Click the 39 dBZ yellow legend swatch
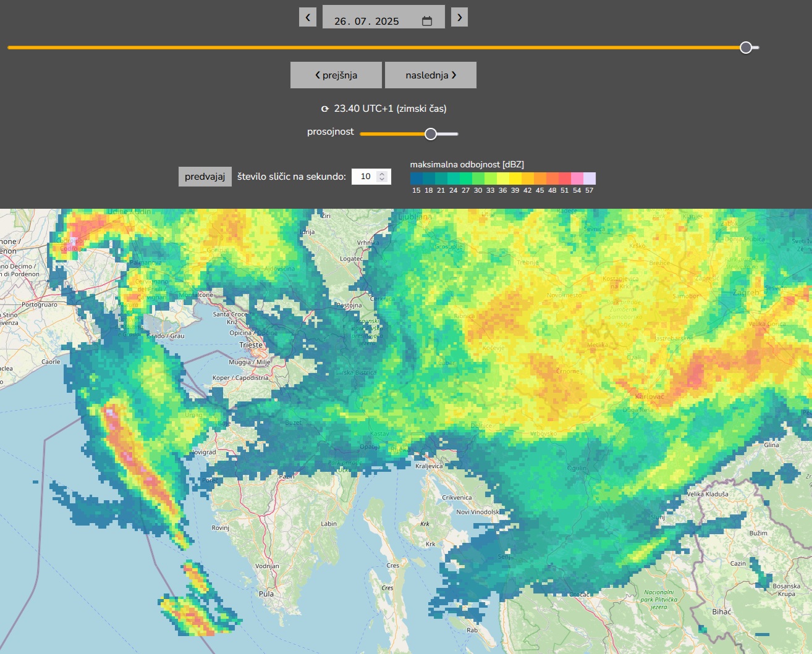Viewport: 812px width, 654px height. (515, 178)
